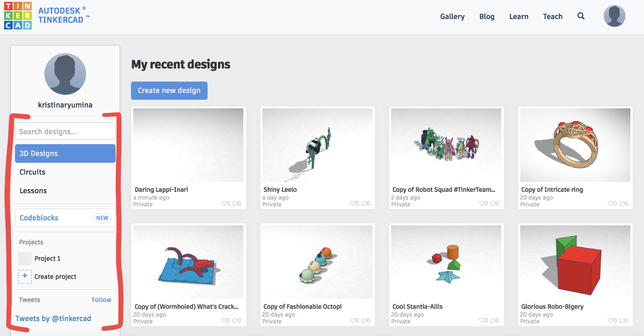Open the Shiny Leelo design thumbnail
This screenshot has height=336, width=644.
(x=317, y=145)
